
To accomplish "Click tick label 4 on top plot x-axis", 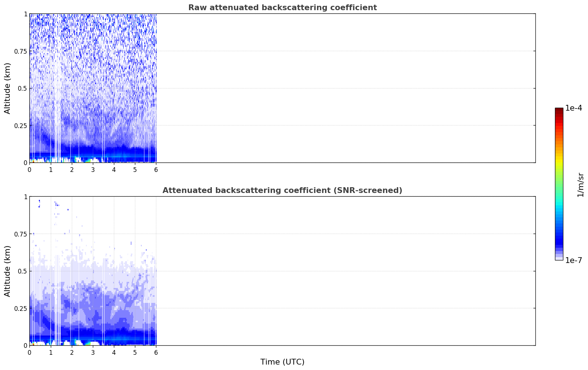I will point(114,169).
